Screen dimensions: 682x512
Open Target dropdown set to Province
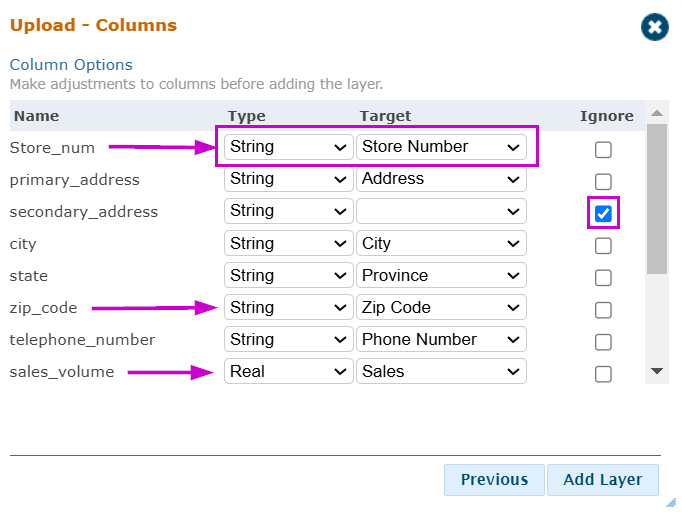(x=441, y=275)
